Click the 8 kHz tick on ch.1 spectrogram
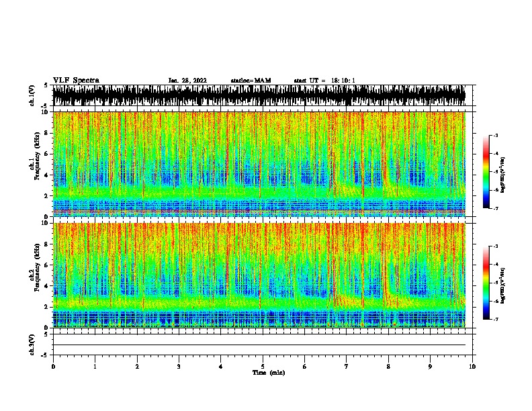 [x=46, y=133]
